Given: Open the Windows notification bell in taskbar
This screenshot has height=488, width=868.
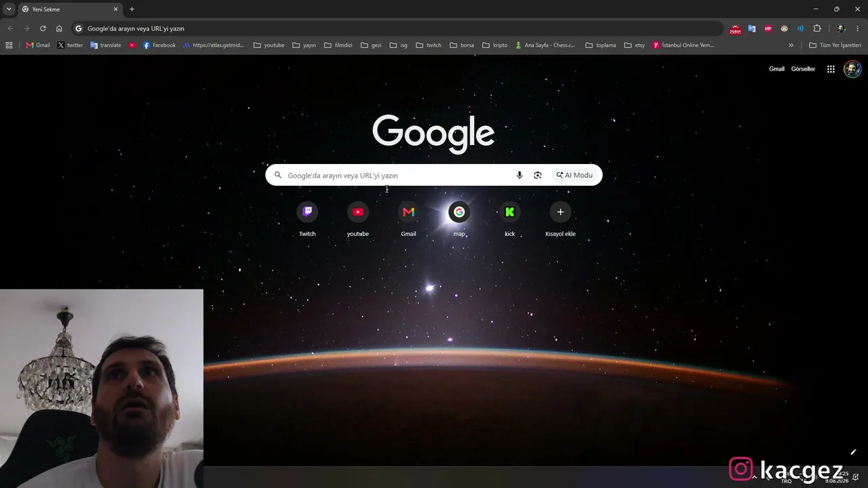Looking at the screenshot, I should tap(856, 477).
